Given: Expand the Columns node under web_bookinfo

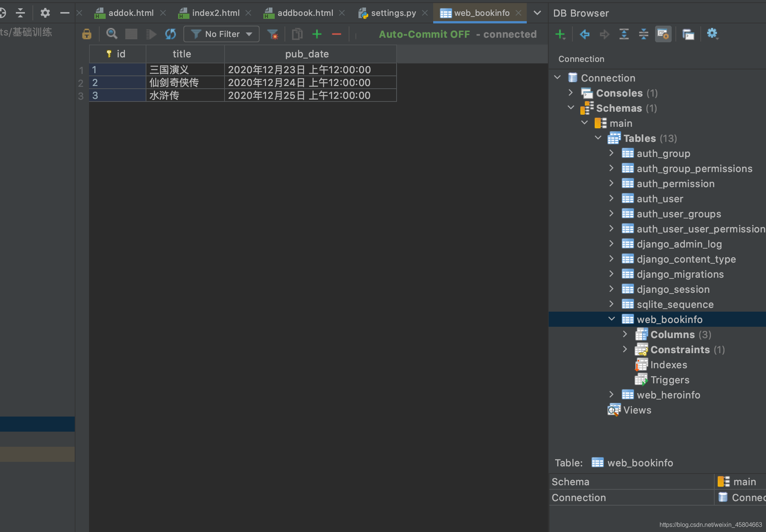Looking at the screenshot, I should pyautogui.click(x=625, y=334).
